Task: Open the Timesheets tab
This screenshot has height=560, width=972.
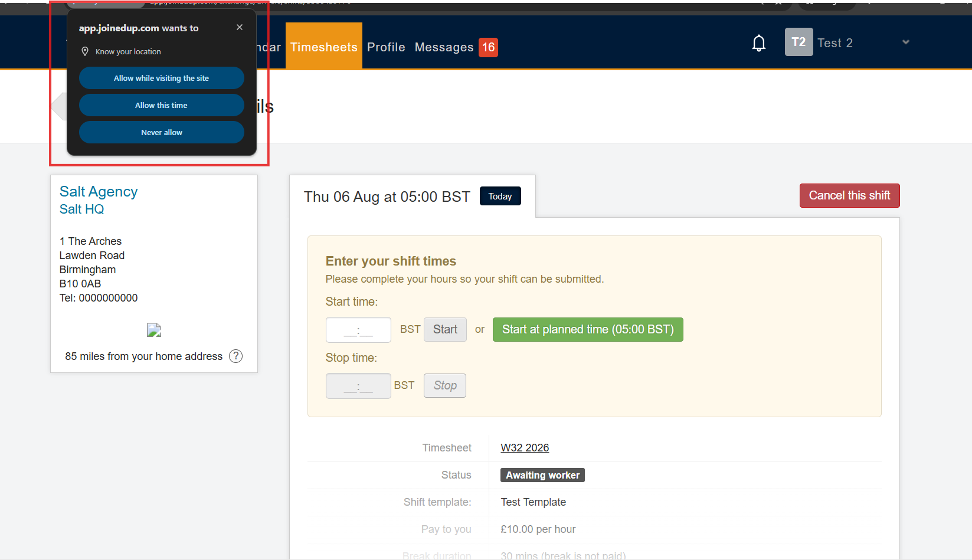Action: tap(324, 46)
